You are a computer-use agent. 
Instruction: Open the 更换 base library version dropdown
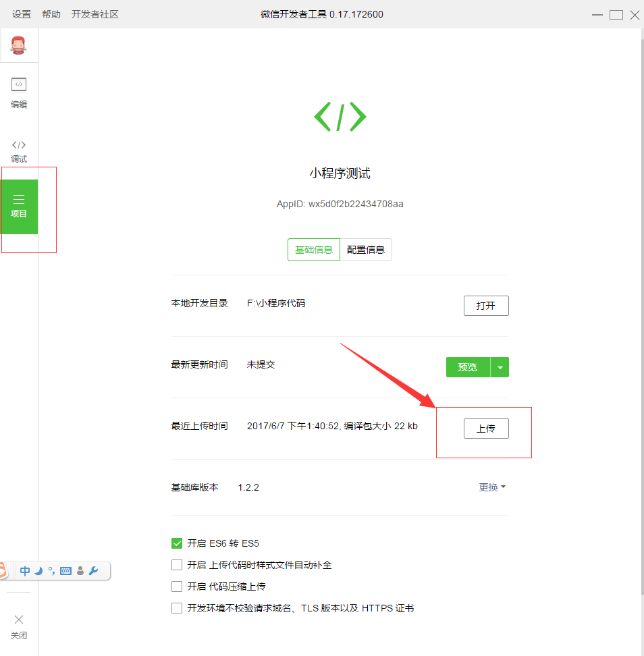point(492,487)
